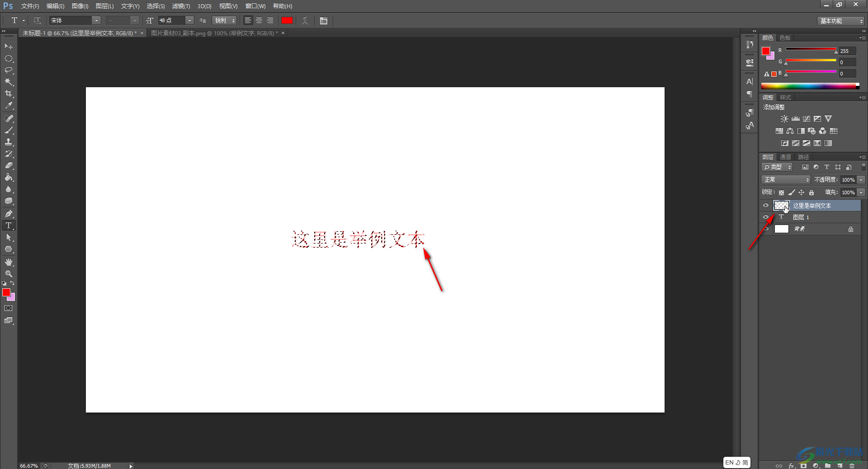
Task: Click the 这里是举例文本 layer thumbnail
Action: click(x=782, y=206)
